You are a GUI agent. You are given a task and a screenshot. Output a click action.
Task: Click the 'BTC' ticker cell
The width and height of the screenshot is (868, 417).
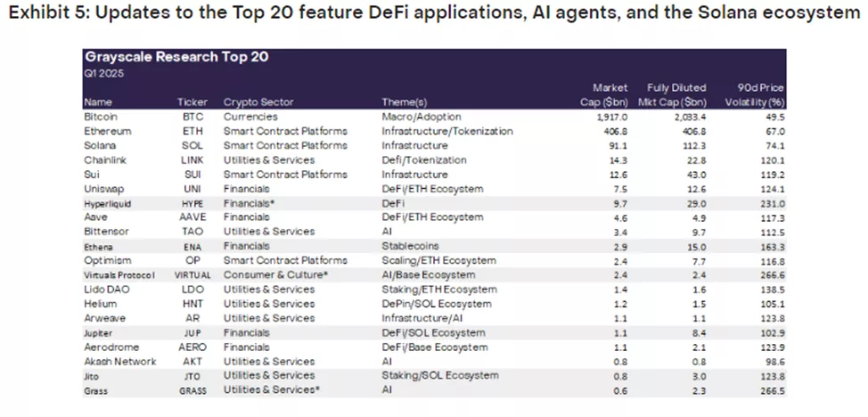(192, 117)
